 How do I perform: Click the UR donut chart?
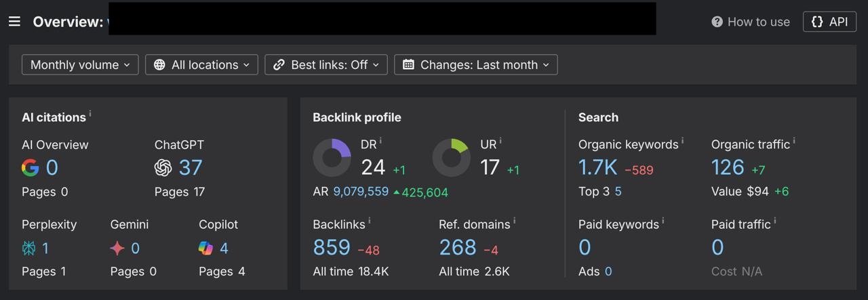coord(451,158)
